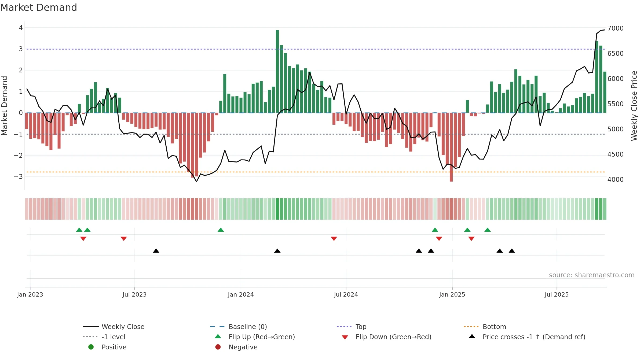Click the 'Flip Down (Green→Red)' legend label
Image resolution: width=644 pixels, height=362 pixels.
point(393,337)
